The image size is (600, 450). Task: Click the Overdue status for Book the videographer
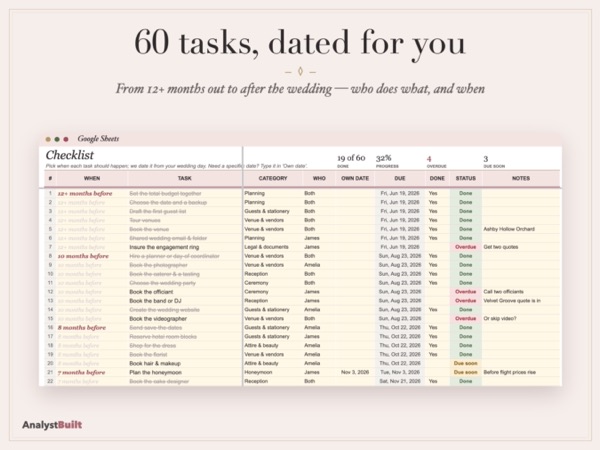point(466,319)
